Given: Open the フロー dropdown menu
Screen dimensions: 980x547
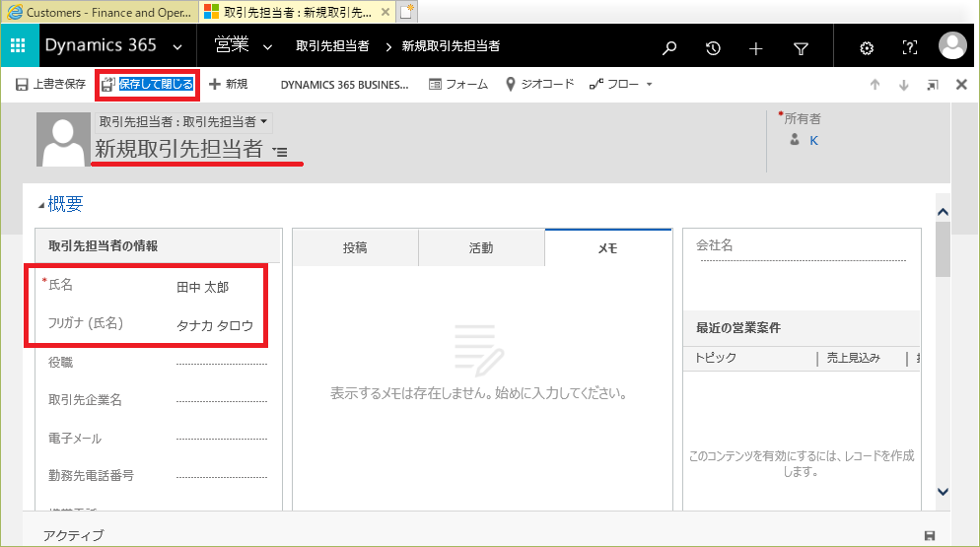Looking at the screenshot, I should 621,85.
